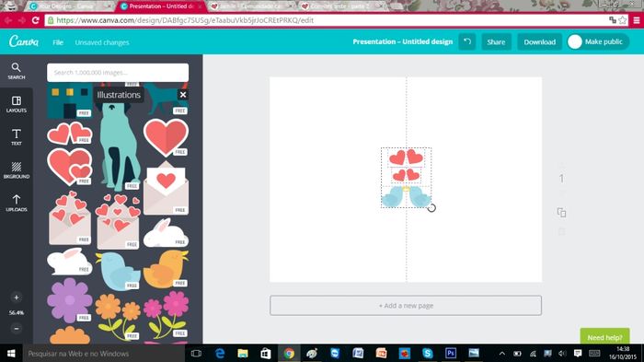Insert the envelope with heart letter

point(166,188)
